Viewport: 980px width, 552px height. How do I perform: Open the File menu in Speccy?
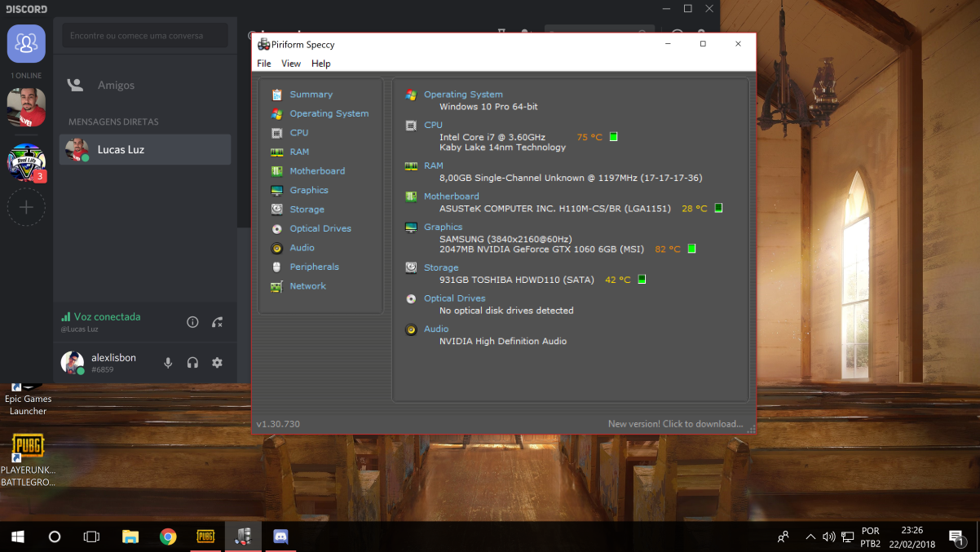264,64
